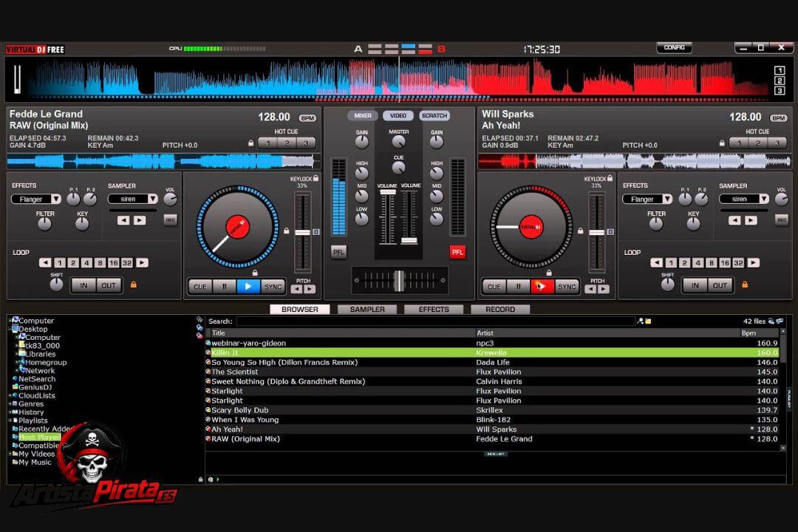The width and height of the screenshot is (798, 532).
Task: Play the left deck track
Action: pos(248,287)
